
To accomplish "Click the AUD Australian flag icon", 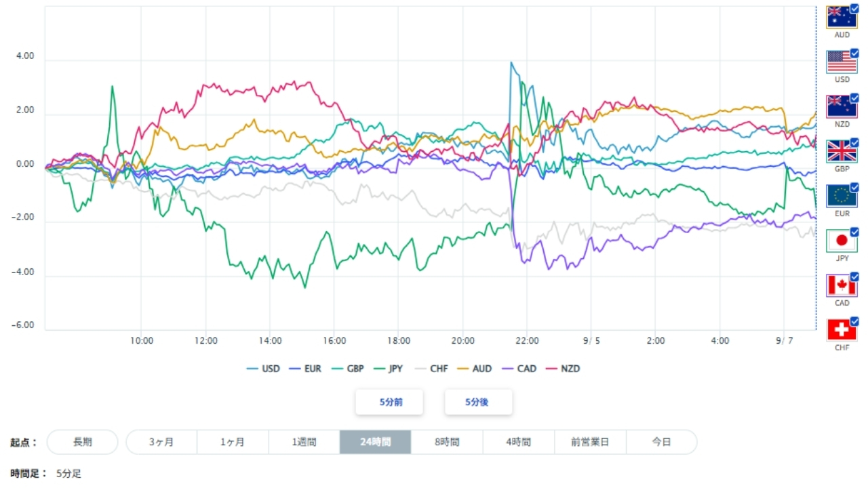I will (842, 17).
